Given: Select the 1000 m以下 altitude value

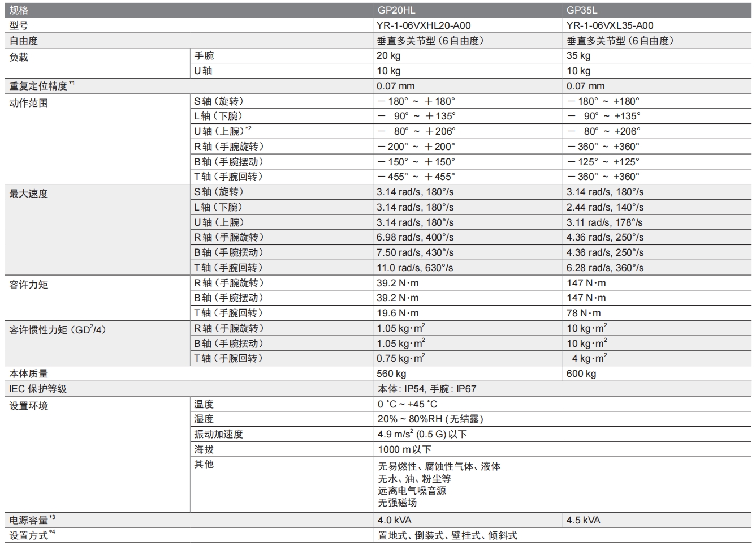Looking at the screenshot, I should click(x=404, y=449).
